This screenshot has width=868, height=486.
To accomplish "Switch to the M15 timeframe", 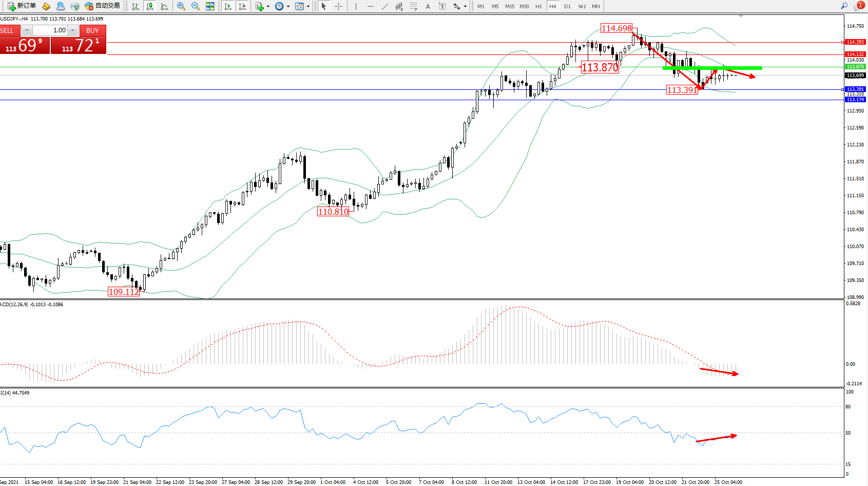I will pos(509,6).
